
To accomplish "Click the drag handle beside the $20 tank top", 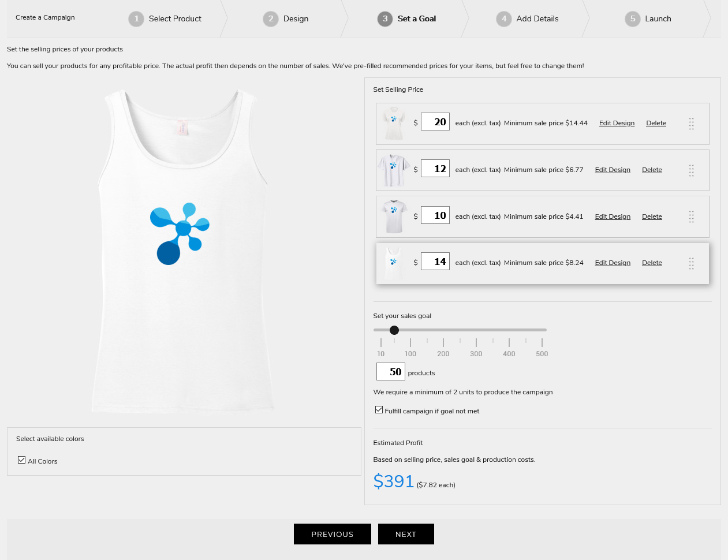I will (x=691, y=124).
